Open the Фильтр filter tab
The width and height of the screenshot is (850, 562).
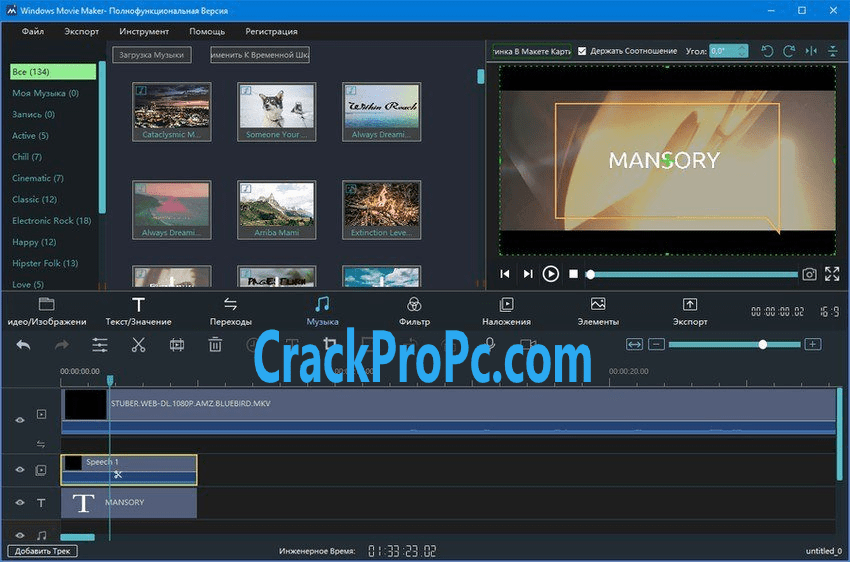[x=414, y=311]
